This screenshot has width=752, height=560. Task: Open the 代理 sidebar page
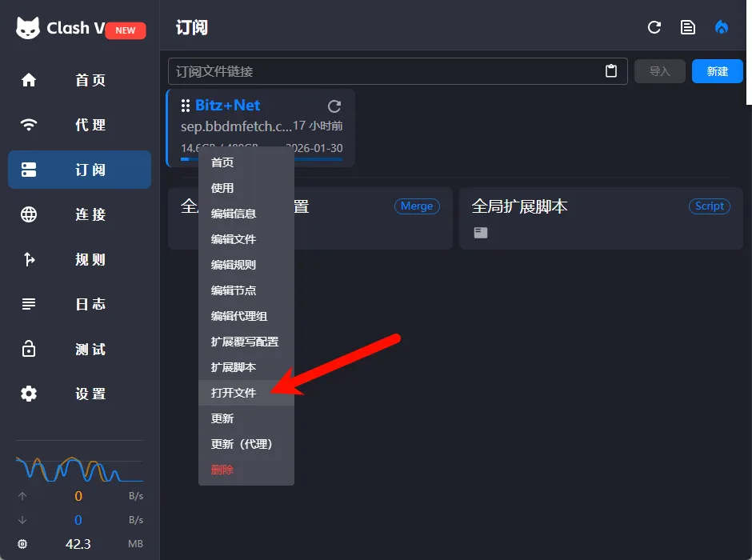[x=80, y=125]
